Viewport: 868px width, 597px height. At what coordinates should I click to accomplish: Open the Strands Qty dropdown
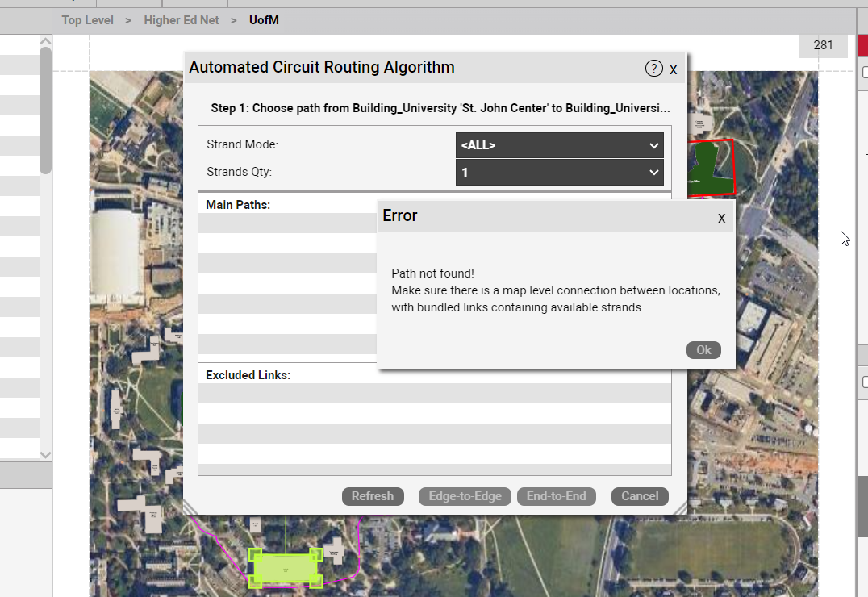pyautogui.click(x=559, y=172)
